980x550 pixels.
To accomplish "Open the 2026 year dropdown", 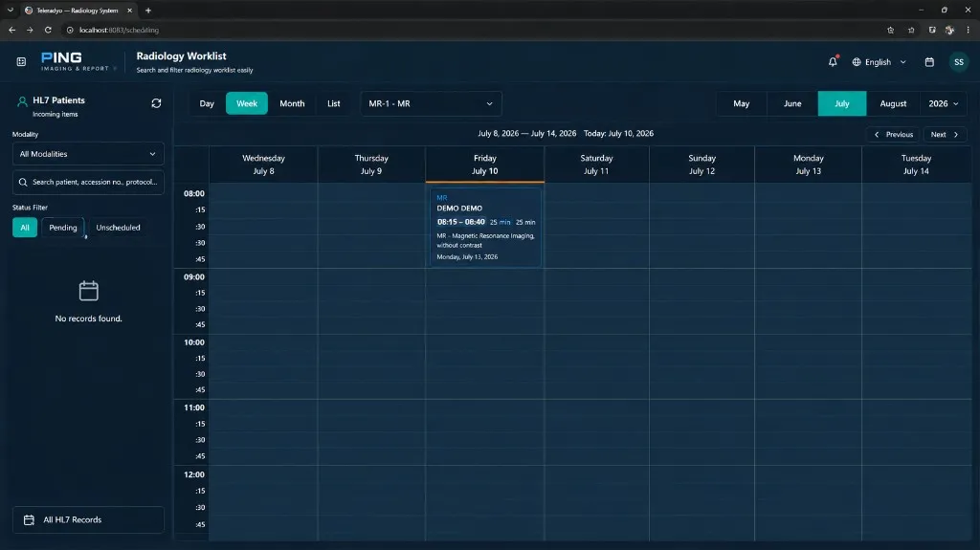I will pyautogui.click(x=943, y=103).
